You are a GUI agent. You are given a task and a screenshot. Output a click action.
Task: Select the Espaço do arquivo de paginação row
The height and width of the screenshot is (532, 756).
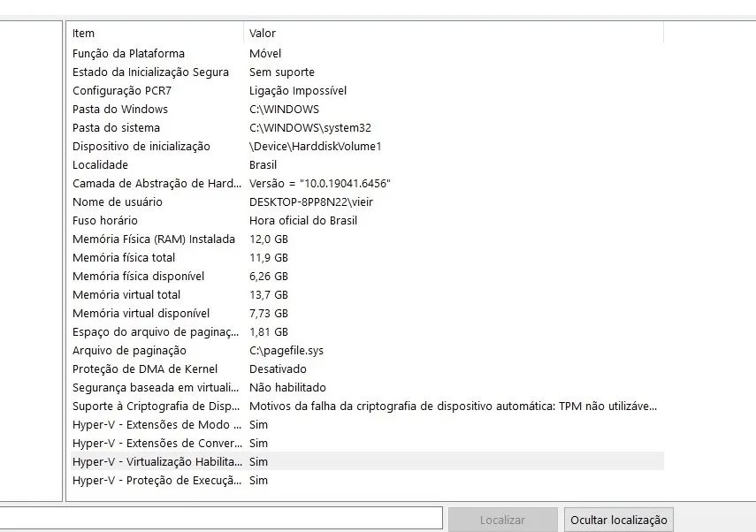pyautogui.click(x=367, y=332)
